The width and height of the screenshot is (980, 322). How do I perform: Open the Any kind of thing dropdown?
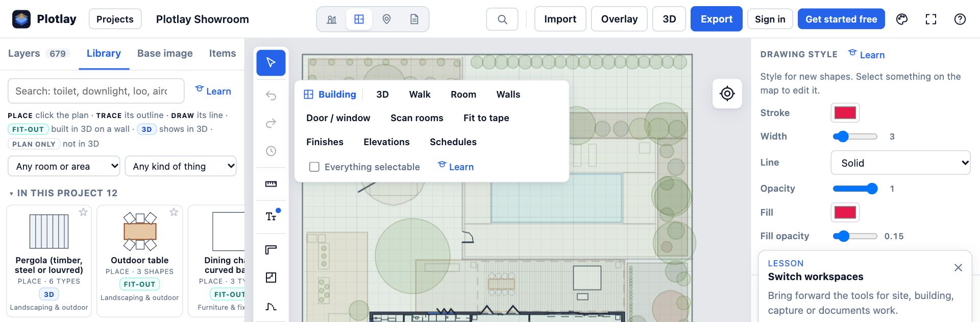point(181,166)
